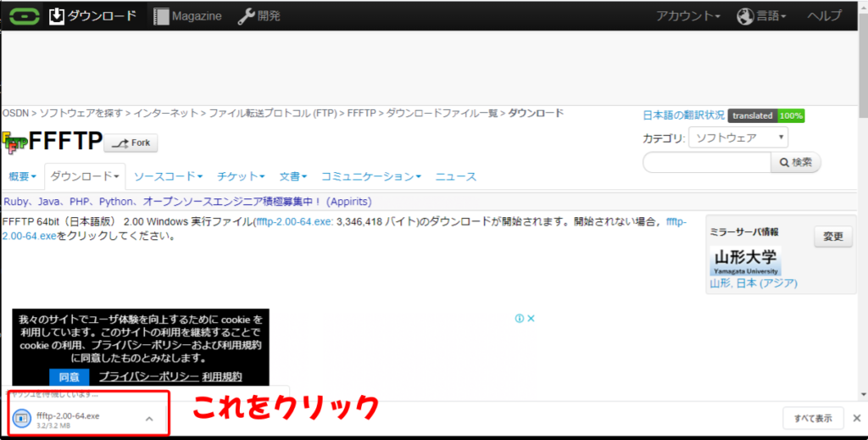The image size is (868, 440).
Task: Open the ファイル転送プロトコル (FTP) breadcrumb
Action: (272, 114)
